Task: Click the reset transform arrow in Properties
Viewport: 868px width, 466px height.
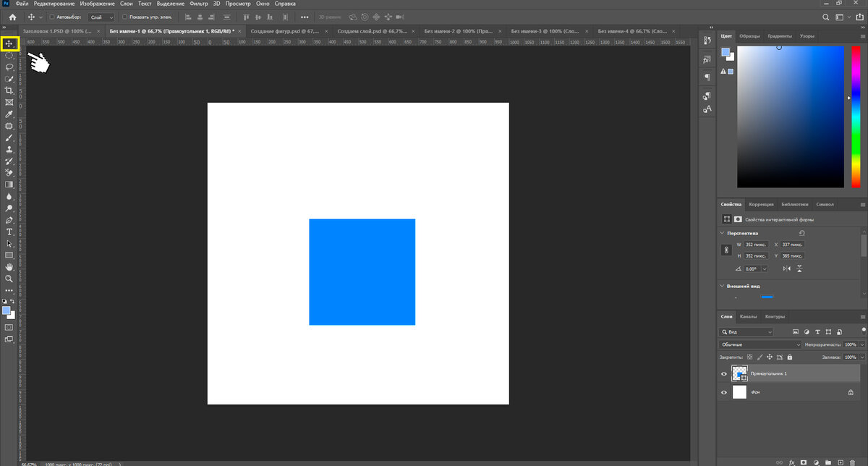Action: pos(801,233)
